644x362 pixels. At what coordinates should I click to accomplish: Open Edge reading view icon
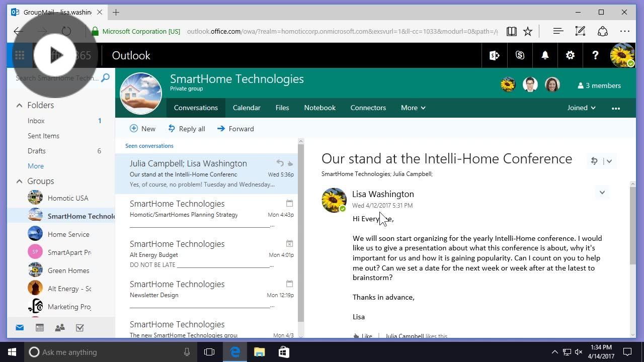point(512,31)
